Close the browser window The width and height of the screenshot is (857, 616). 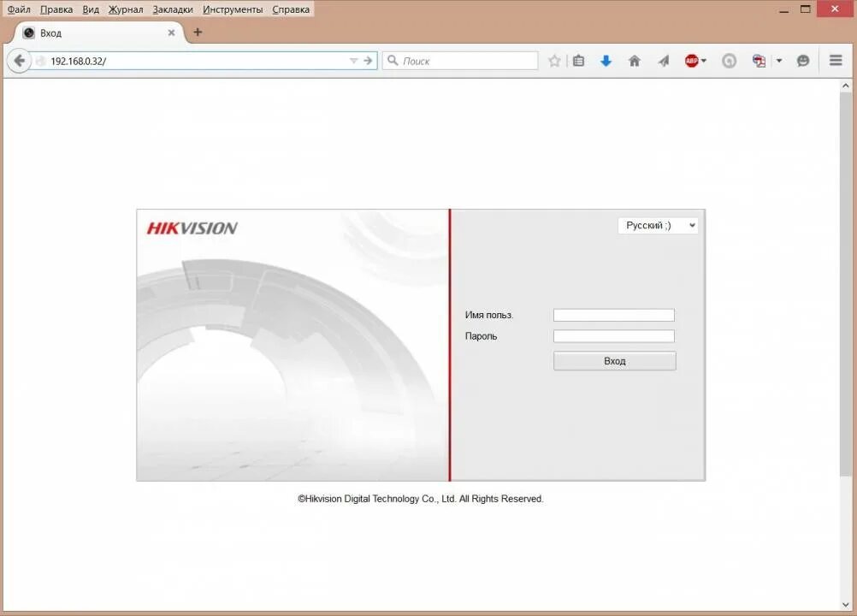click(x=835, y=9)
